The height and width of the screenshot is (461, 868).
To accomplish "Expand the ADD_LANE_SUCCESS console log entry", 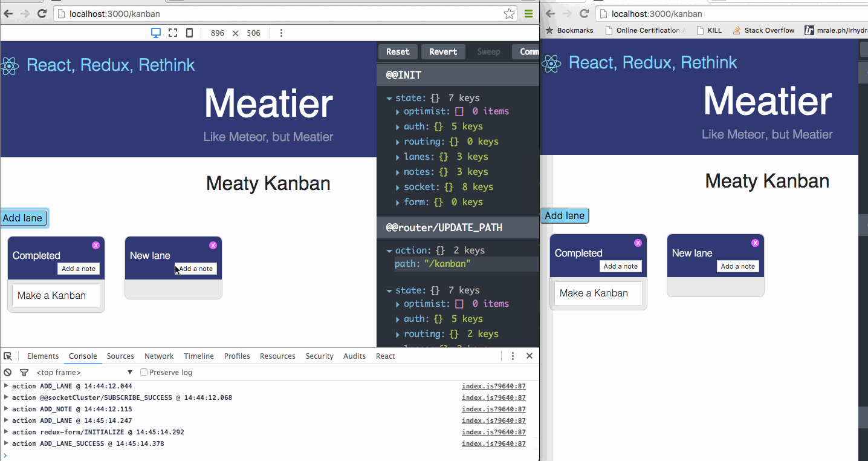I will coord(6,443).
